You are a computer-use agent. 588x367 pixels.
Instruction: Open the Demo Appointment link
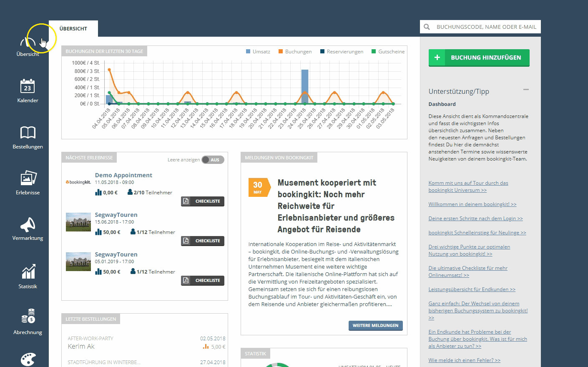coord(123,175)
